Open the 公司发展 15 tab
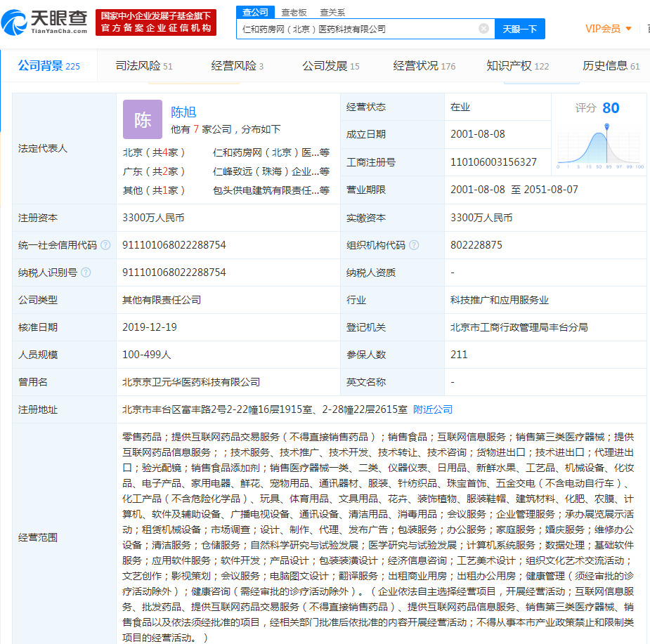 [x=331, y=65]
